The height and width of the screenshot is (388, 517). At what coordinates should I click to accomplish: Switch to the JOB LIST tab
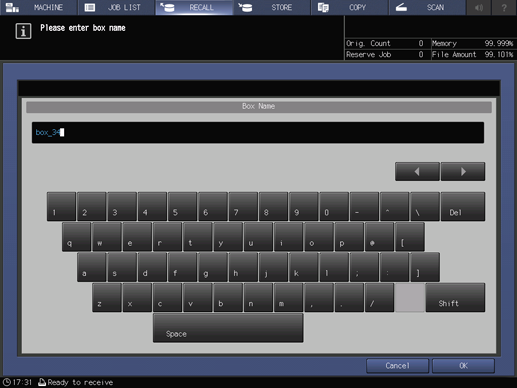tap(116, 7)
